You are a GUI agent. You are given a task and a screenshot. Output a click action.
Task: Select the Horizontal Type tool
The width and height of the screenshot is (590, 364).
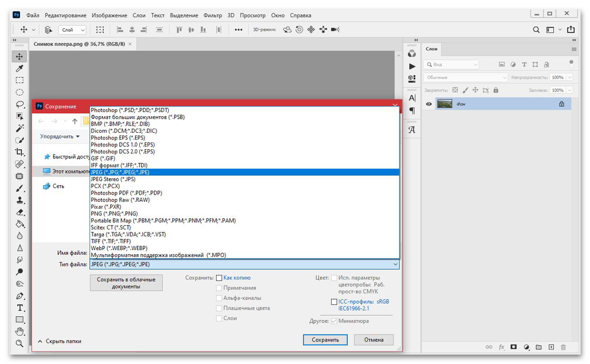coord(19,308)
